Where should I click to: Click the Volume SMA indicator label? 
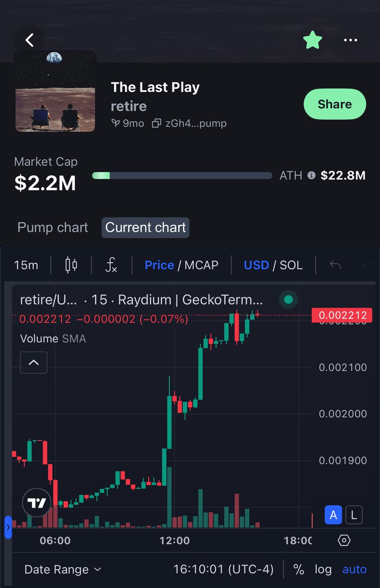[53, 339]
